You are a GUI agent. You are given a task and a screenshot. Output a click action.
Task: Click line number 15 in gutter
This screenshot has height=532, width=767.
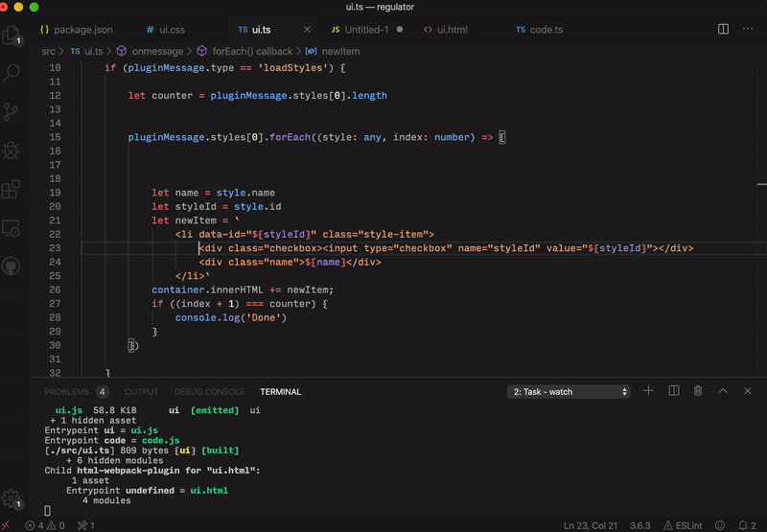click(55, 137)
